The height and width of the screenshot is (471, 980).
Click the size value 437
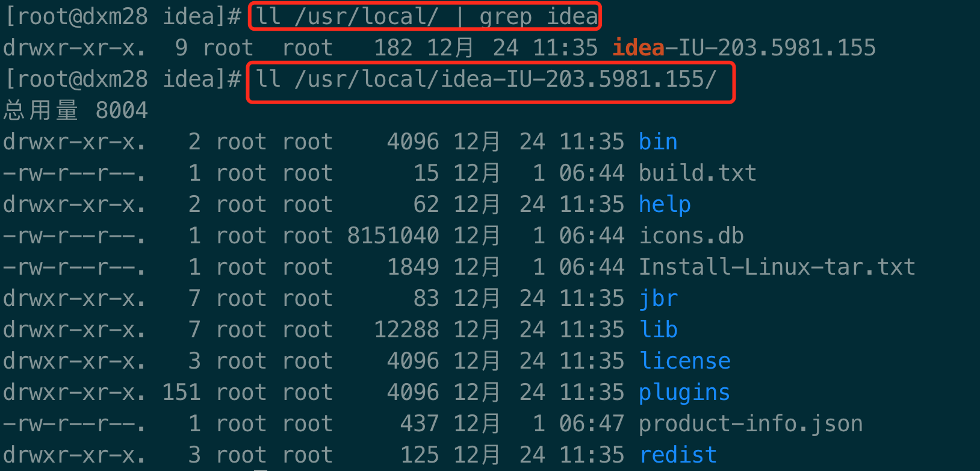(420, 423)
